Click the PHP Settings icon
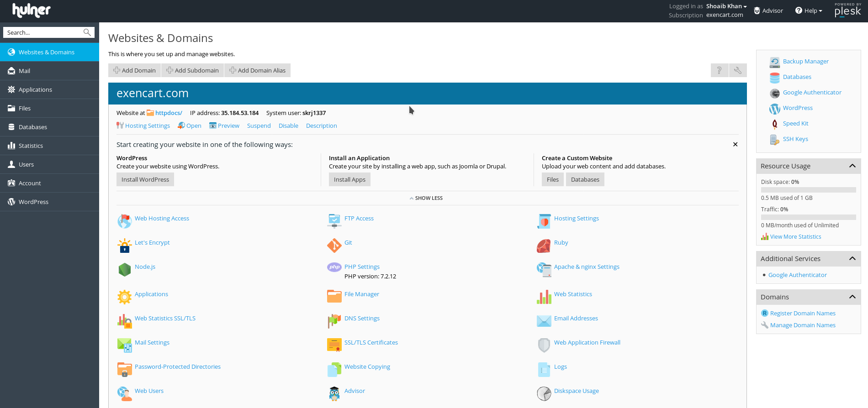This screenshot has height=408, width=868. point(334,267)
